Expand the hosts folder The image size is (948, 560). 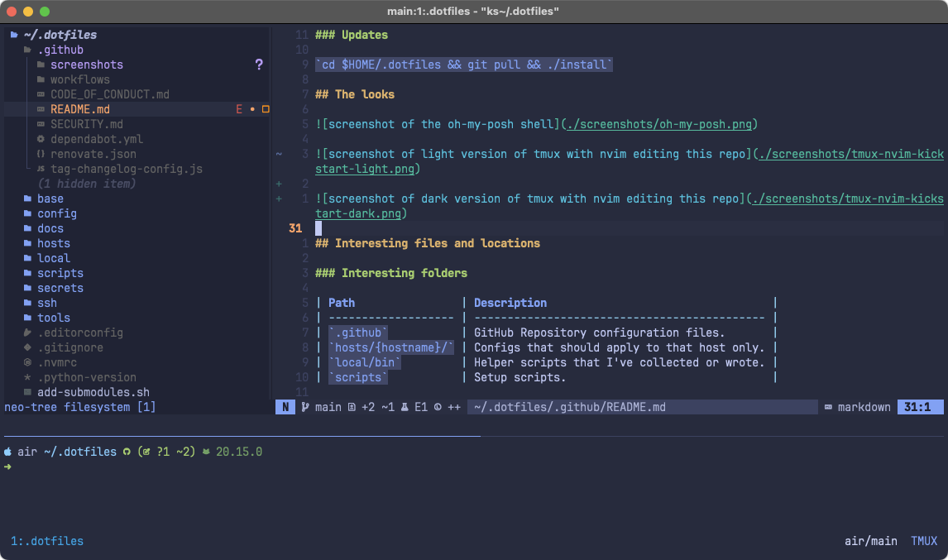coord(53,243)
